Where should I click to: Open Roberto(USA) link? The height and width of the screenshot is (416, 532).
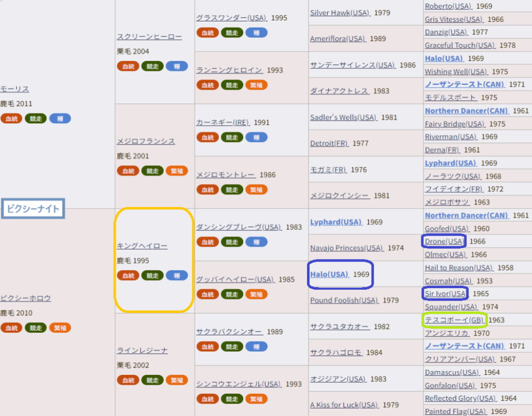[x=448, y=6]
